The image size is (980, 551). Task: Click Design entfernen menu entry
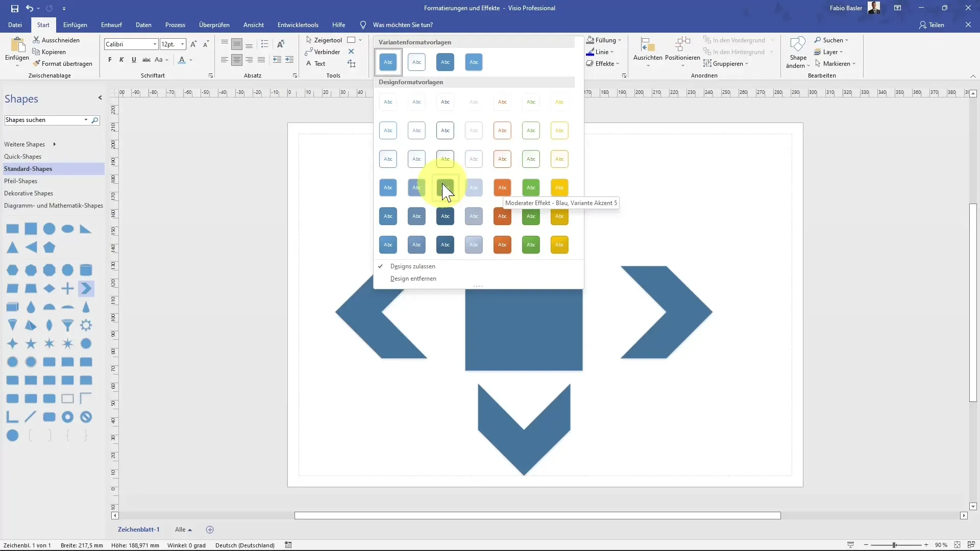click(x=413, y=279)
